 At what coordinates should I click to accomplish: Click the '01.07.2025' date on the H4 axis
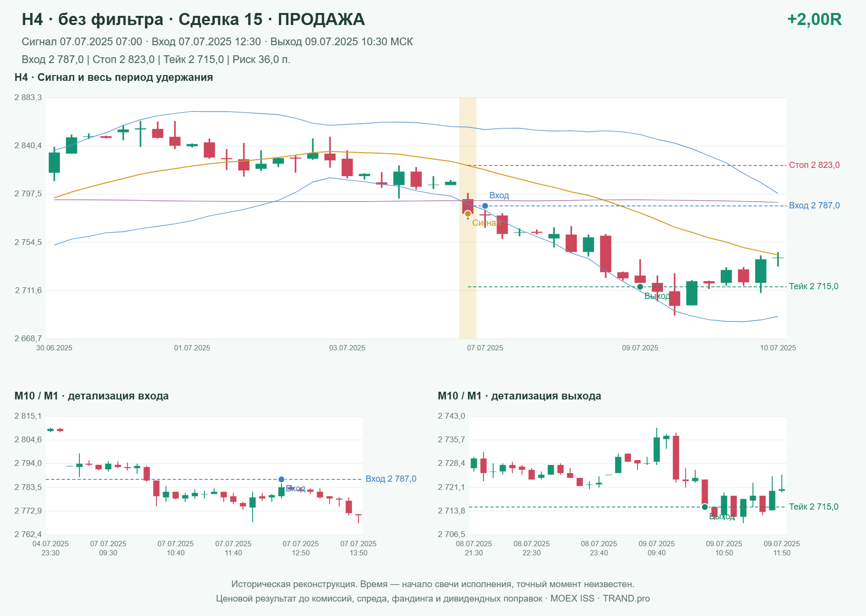pos(192,348)
